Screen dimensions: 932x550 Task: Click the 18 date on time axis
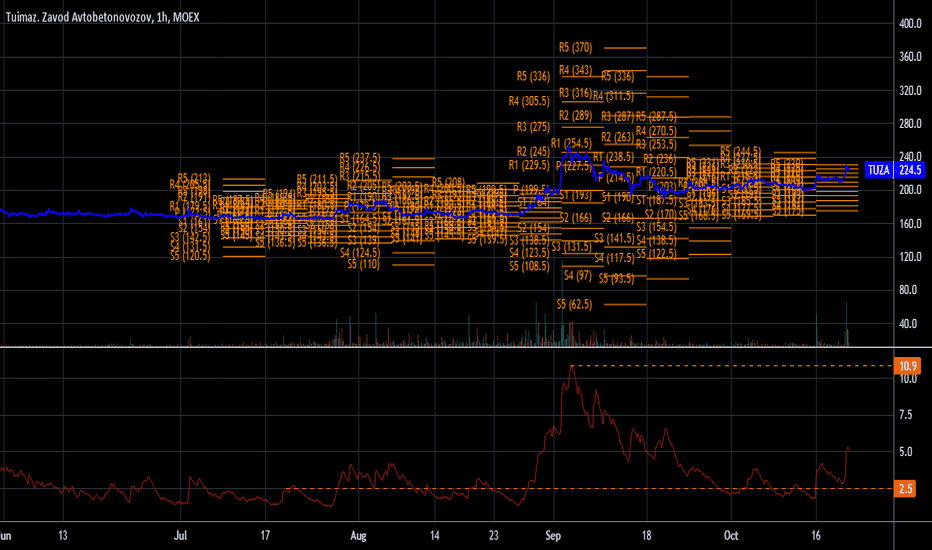pos(646,536)
